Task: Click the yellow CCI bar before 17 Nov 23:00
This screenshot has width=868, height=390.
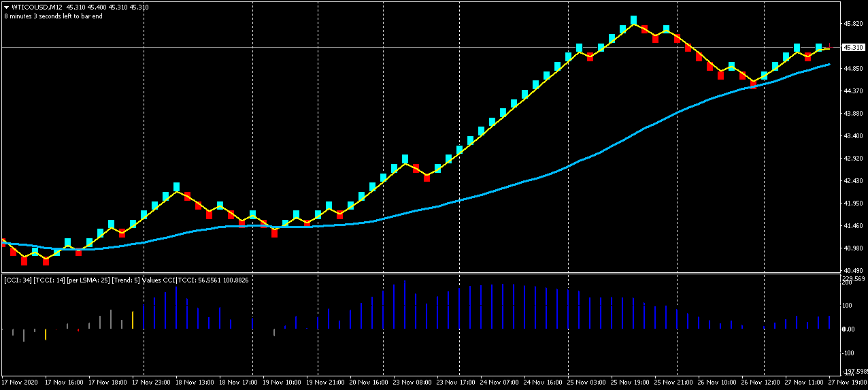Action: tap(133, 321)
